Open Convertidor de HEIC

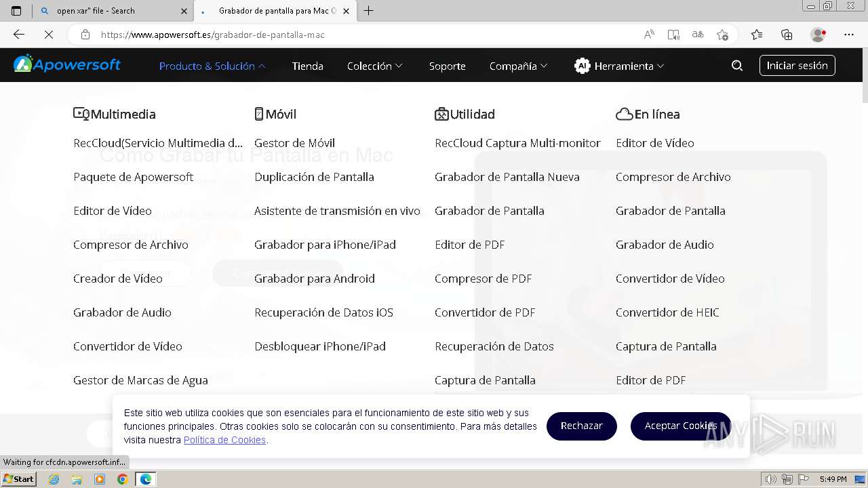click(667, 312)
